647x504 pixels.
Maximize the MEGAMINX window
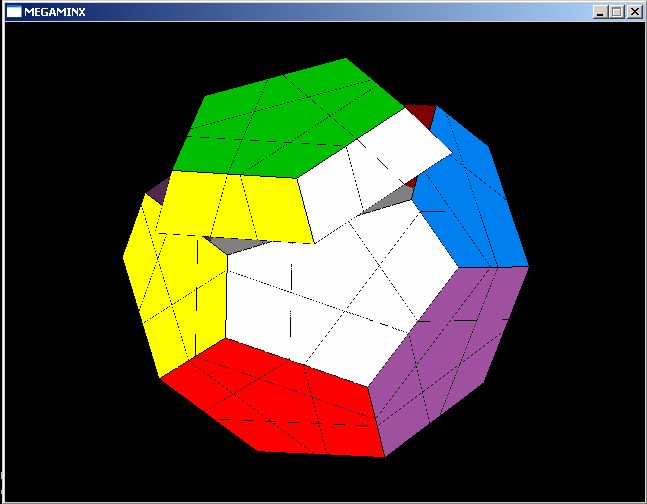point(617,12)
